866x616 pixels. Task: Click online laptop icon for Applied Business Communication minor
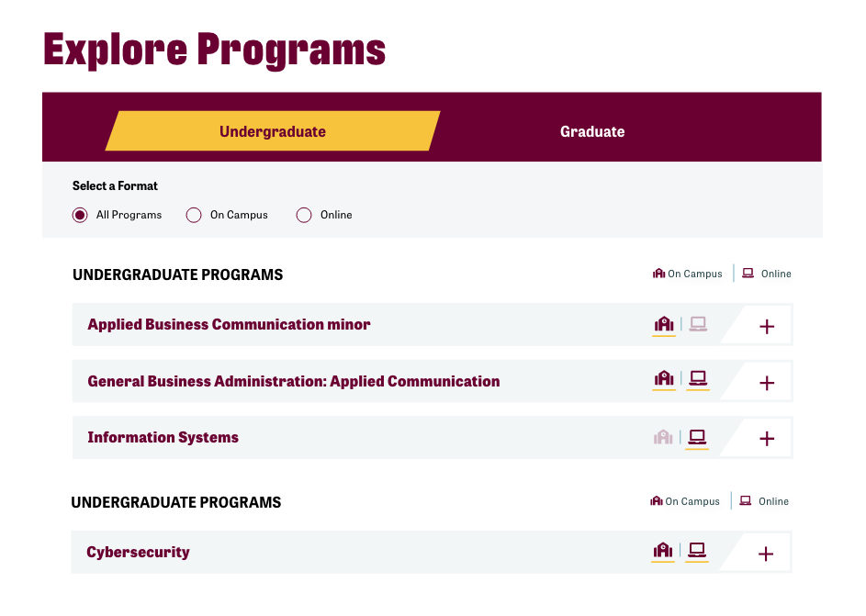click(698, 324)
